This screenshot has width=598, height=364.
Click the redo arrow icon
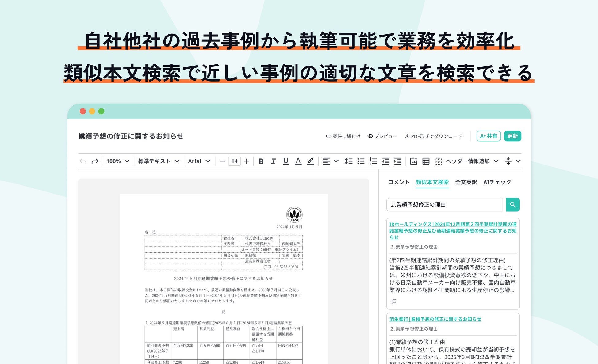pos(95,161)
